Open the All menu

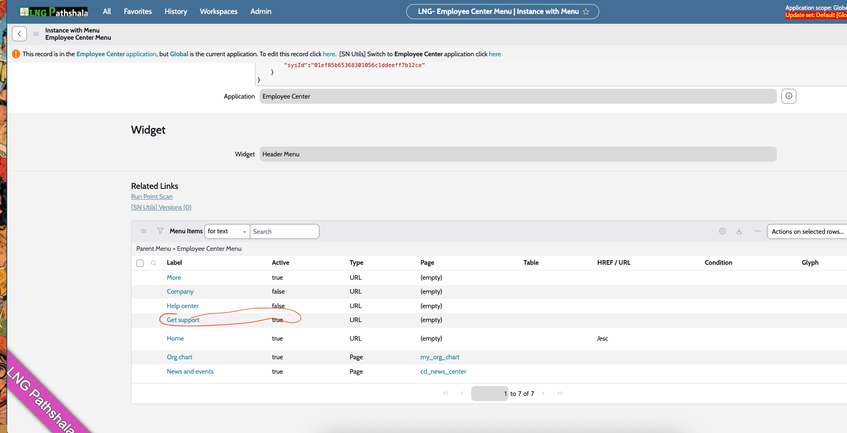pos(107,11)
